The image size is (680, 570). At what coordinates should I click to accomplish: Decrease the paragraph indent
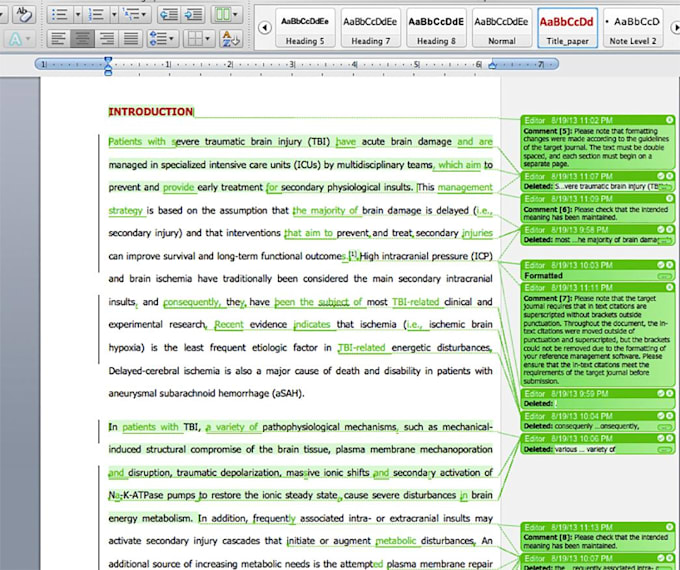[169, 15]
